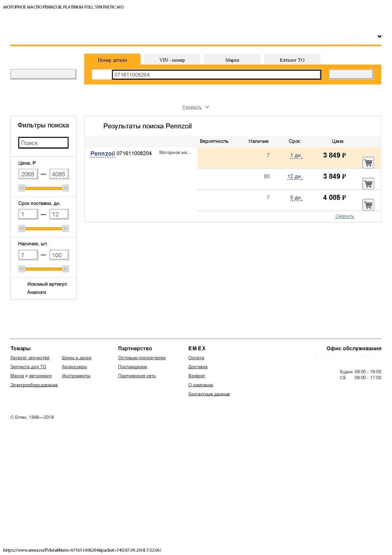The height and width of the screenshot is (555, 392).
Task: Open О компании footer link
Action: (x=201, y=385)
